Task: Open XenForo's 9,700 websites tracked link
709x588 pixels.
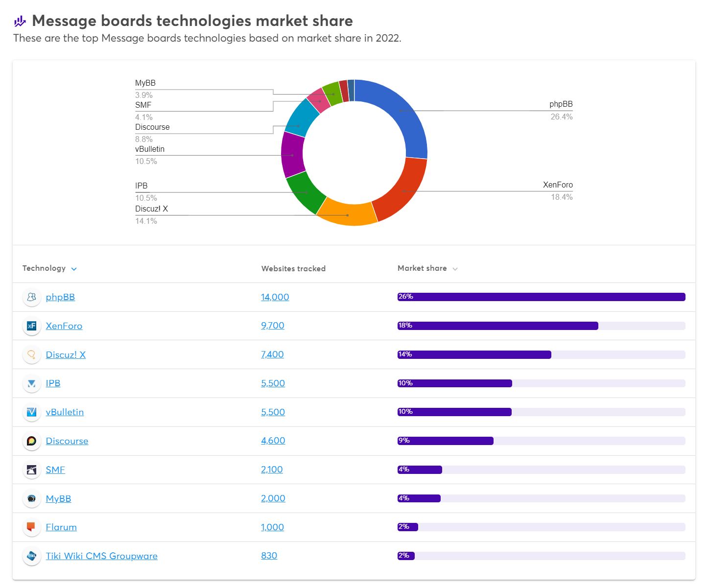Action: pos(273,326)
